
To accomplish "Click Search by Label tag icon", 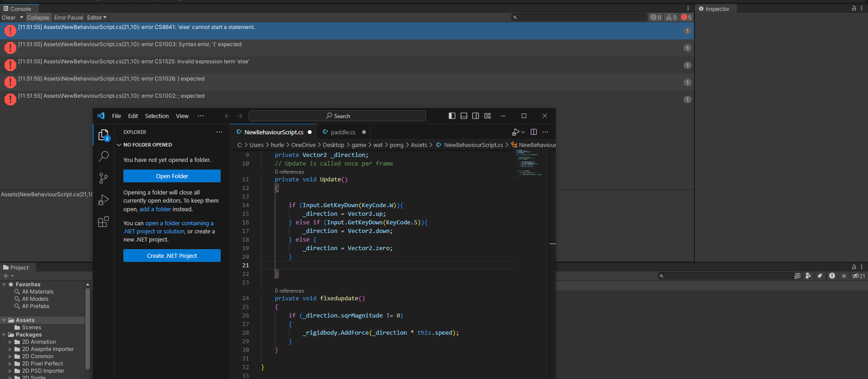I will pyautogui.click(x=820, y=276).
